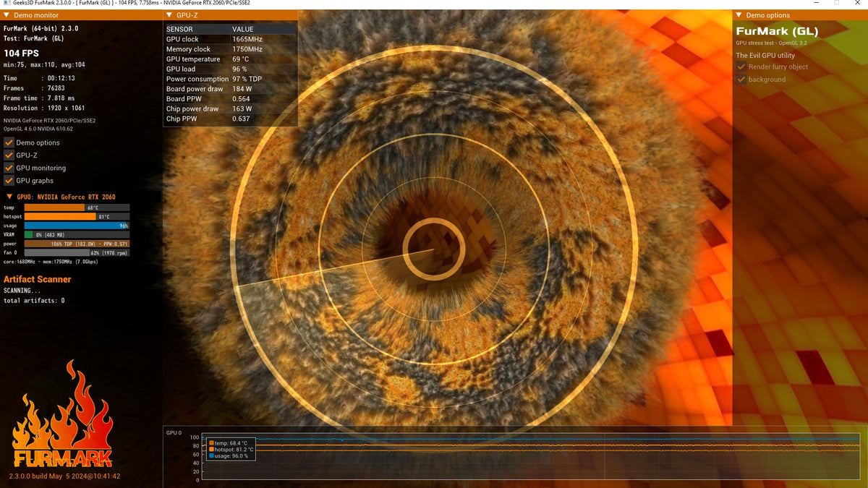The height and width of the screenshot is (488, 868).
Task: Click the total artifacts: 0 text
Action: coord(34,301)
